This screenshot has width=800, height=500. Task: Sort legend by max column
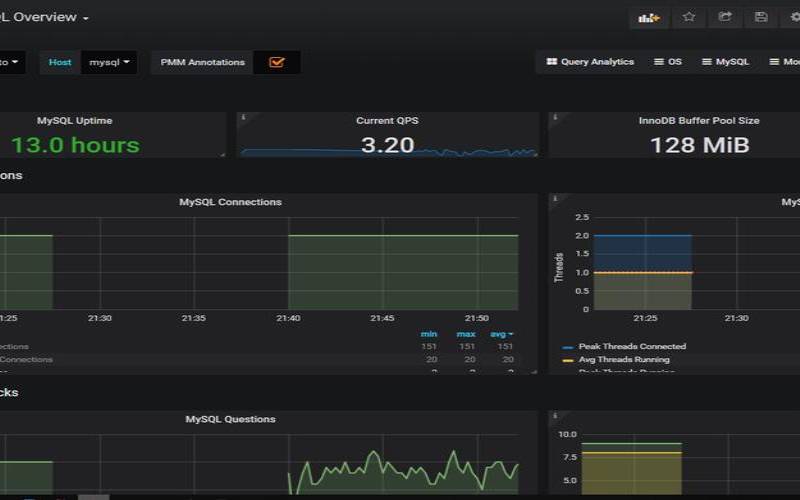click(466, 334)
